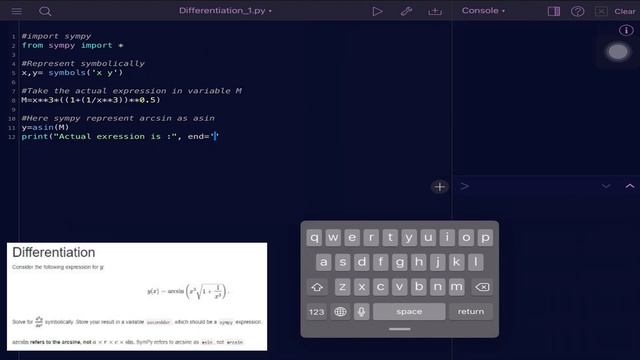Tap the F key on keyboard
Screen dimensions: 640x360
(380, 262)
